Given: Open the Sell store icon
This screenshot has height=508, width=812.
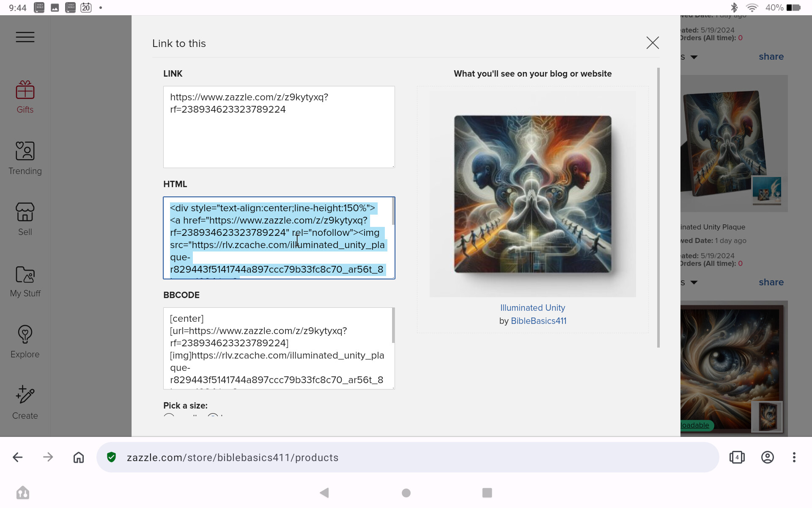Looking at the screenshot, I should [x=25, y=212].
